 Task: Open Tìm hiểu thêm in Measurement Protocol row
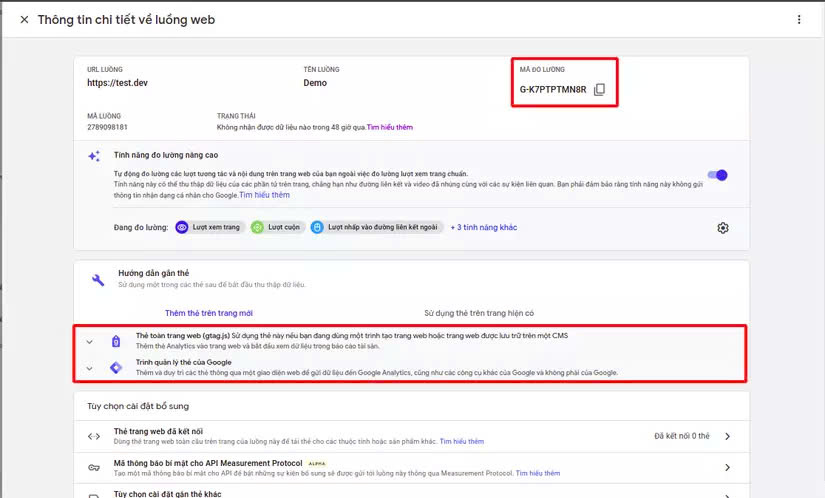(x=538, y=473)
